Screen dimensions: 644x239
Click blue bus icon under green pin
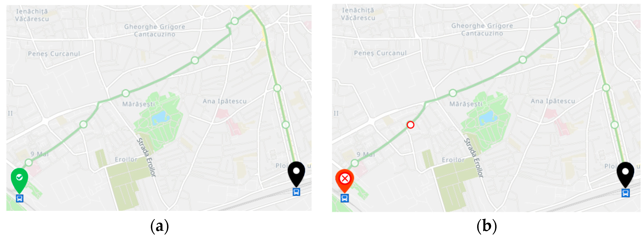coord(20,198)
